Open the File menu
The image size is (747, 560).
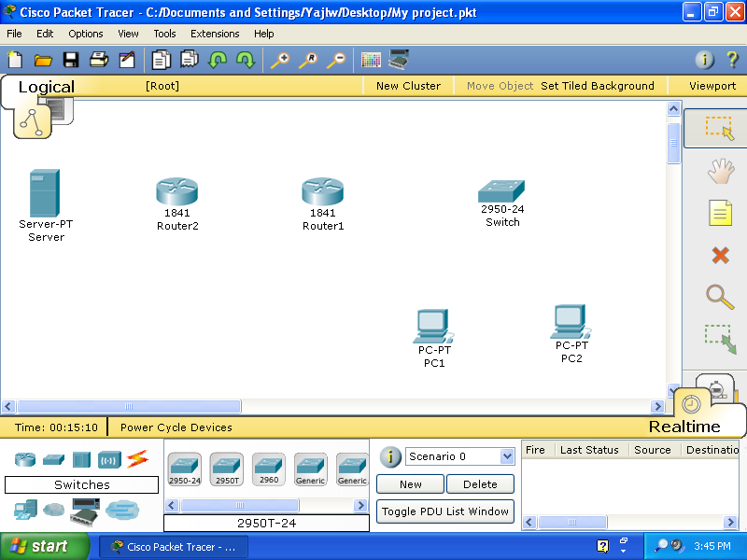(14, 34)
